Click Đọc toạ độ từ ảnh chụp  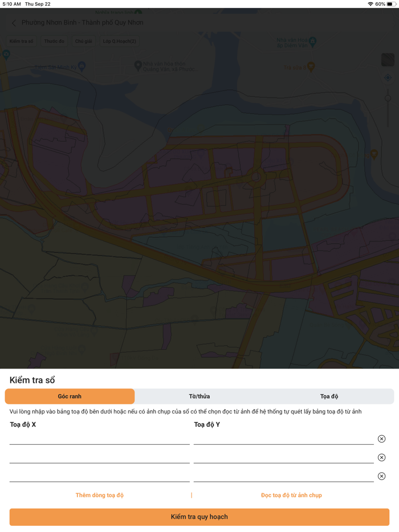click(x=291, y=495)
